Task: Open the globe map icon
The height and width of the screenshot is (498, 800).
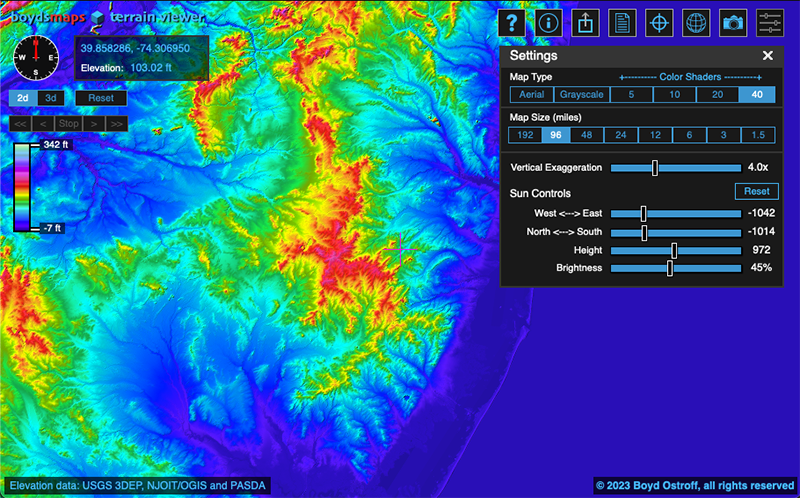Action: (x=696, y=22)
